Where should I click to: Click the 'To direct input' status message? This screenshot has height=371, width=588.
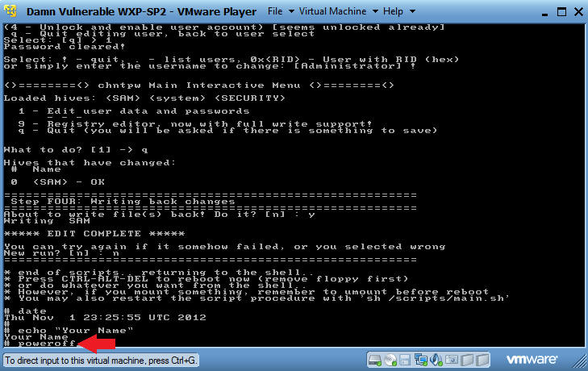click(101, 361)
